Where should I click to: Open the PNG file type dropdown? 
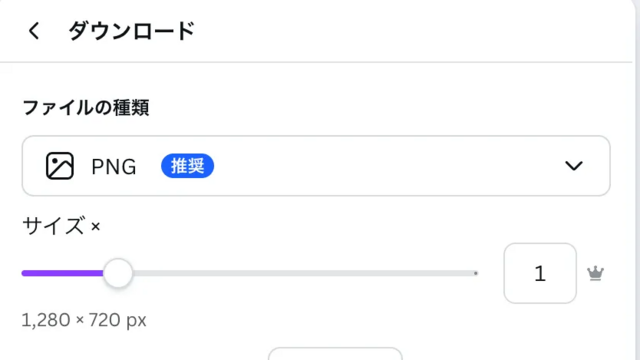tap(316, 166)
